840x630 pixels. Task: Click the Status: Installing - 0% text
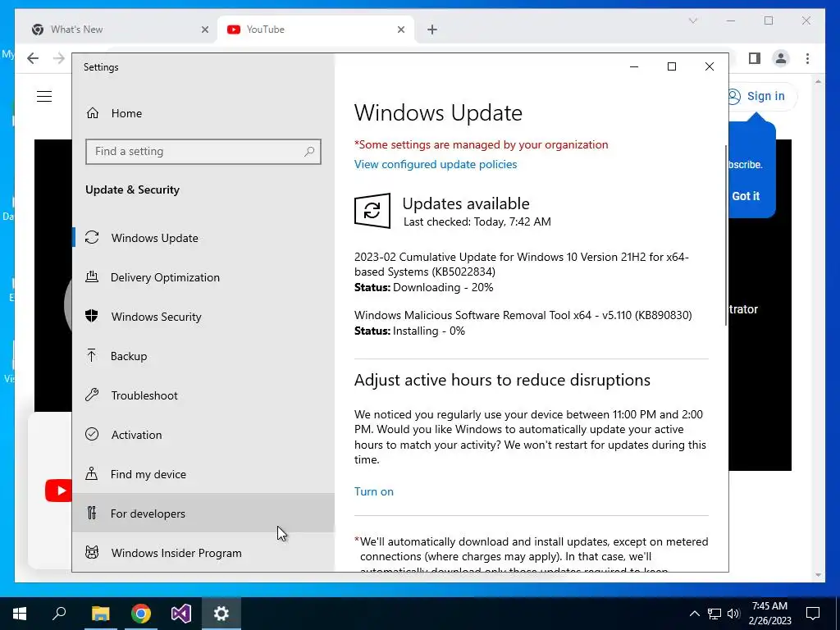(x=410, y=331)
